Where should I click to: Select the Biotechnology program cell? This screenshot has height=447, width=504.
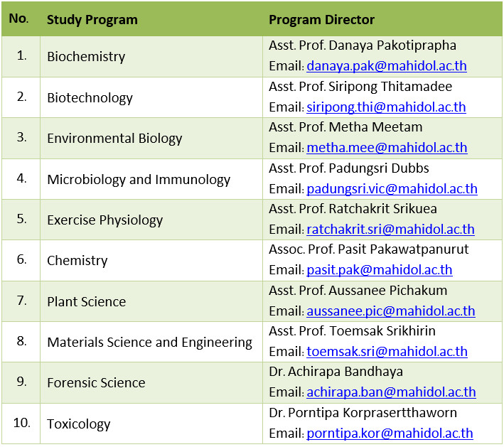coord(90,97)
